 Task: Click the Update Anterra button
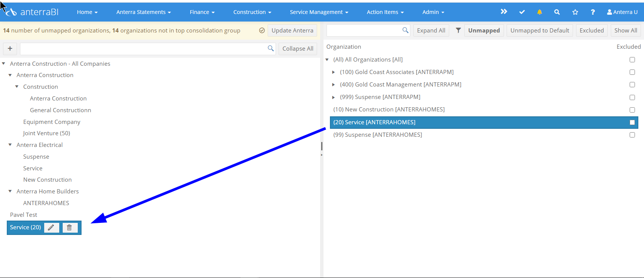click(293, 30)
